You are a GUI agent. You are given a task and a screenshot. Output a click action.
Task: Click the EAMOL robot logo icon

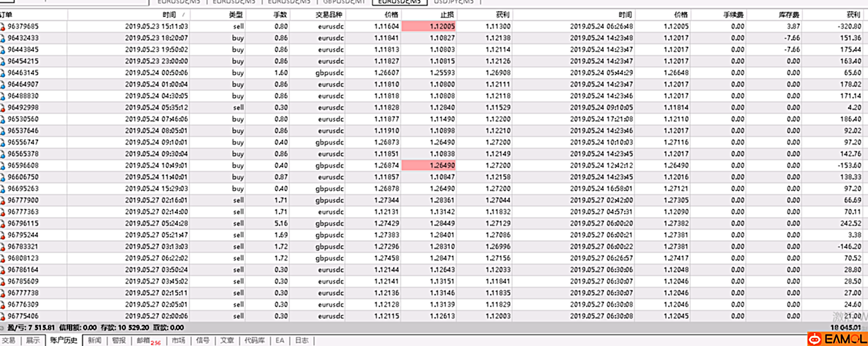pyautogui.click(x=815, y=339)
